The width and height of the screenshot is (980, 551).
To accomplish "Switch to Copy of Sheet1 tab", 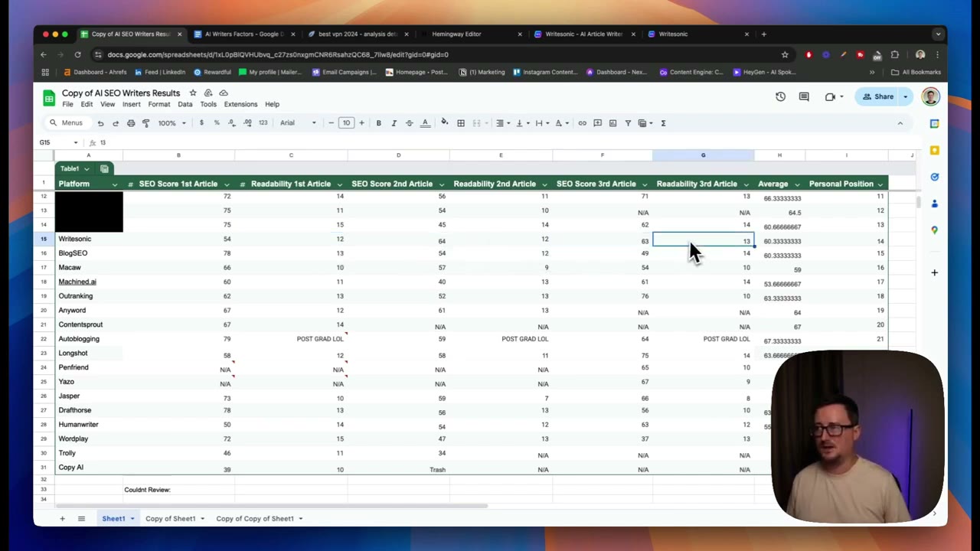I will (x=171, y=519).
